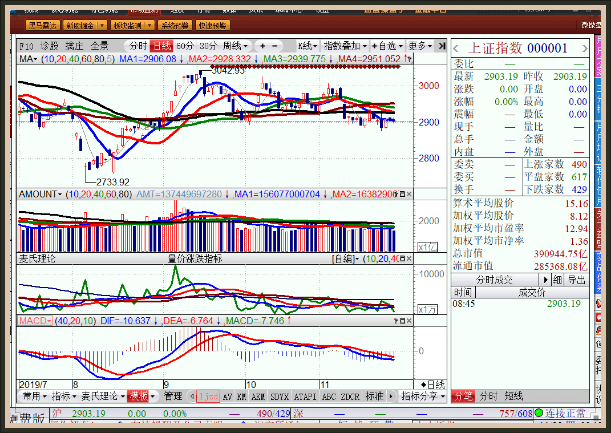
Task: Click the 快速 orange toolbar button
Action: pos(212,25)
